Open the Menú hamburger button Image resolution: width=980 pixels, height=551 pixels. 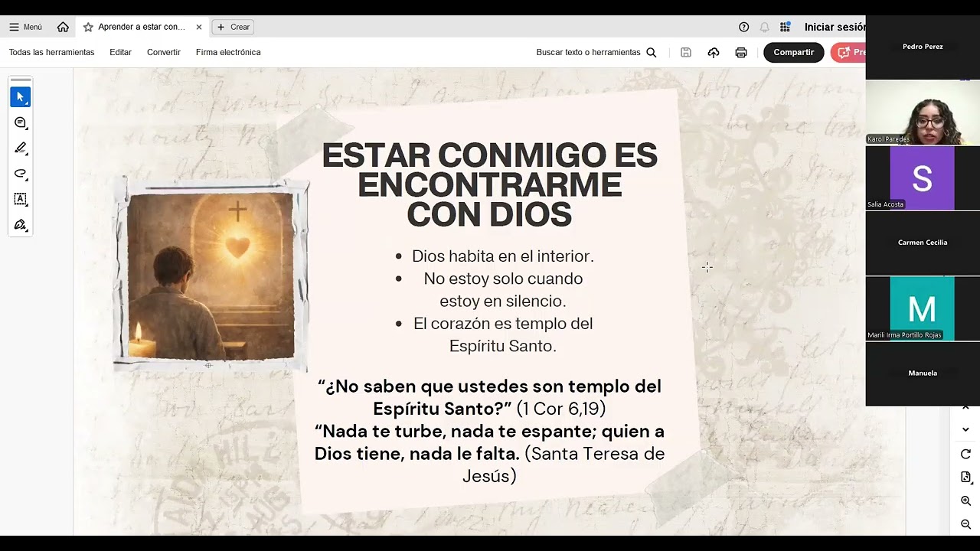click(25, 27)
